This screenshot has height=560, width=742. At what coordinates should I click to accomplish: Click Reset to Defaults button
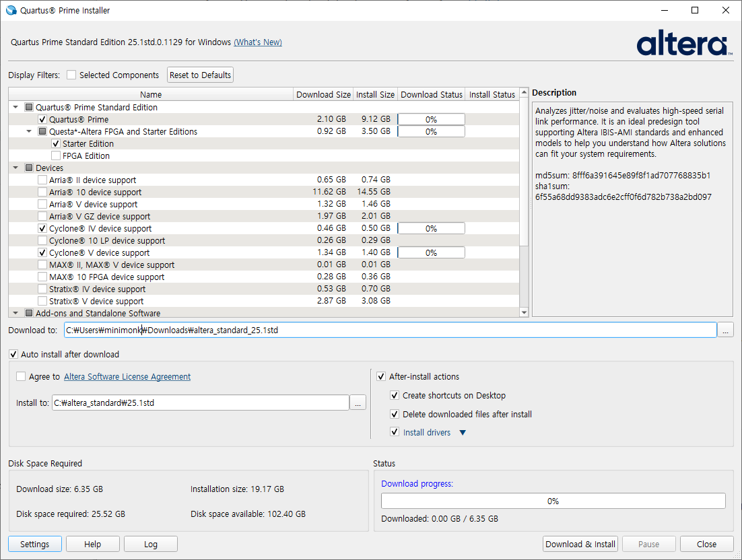tap(200, 75)
